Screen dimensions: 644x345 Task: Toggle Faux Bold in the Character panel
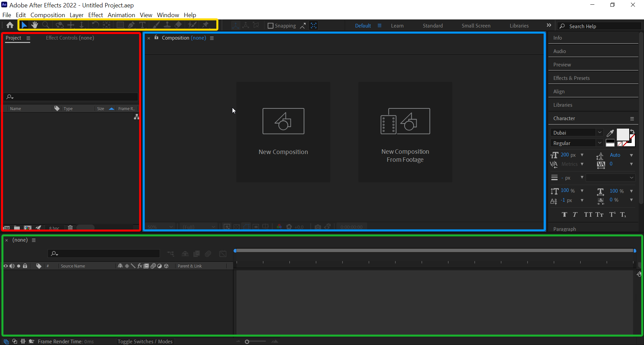pos(565,215)
